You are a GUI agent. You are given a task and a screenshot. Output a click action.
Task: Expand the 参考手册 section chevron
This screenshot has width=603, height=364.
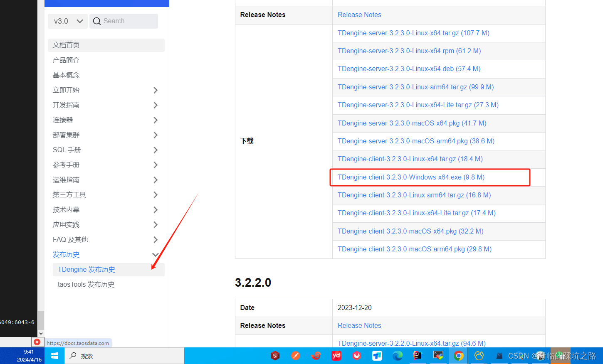click(156, 165)
